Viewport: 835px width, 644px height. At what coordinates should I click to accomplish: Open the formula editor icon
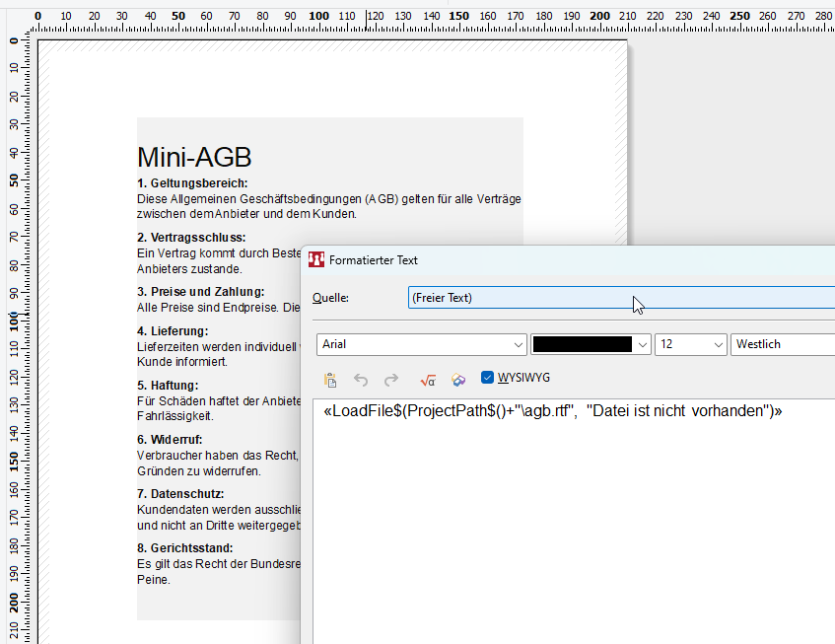click(x=428, y=379)
